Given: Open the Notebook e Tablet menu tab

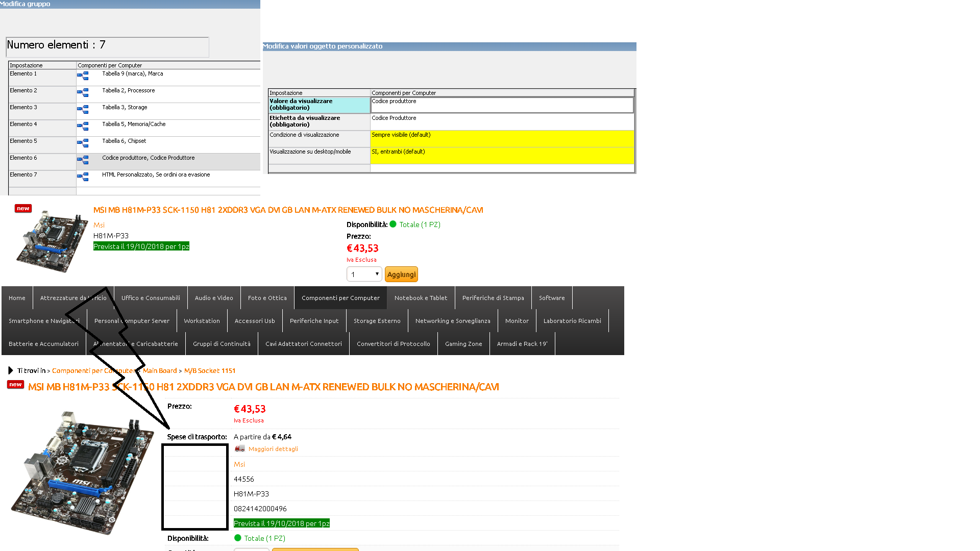Looking at the screenshot, I should (x=421, y=298).
